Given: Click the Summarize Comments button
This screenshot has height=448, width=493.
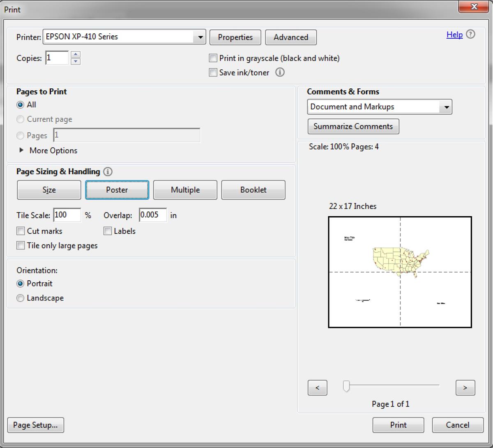Looking at the screenshot, I should pos(353,126).
